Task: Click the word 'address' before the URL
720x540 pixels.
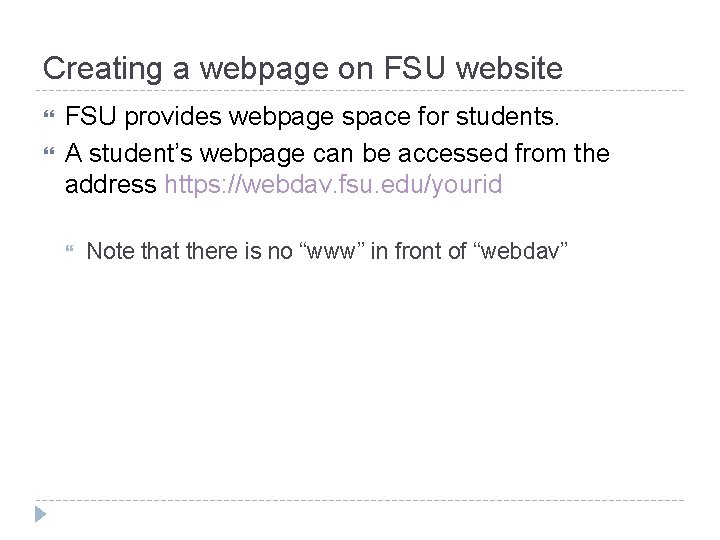Action: [111, 185]
